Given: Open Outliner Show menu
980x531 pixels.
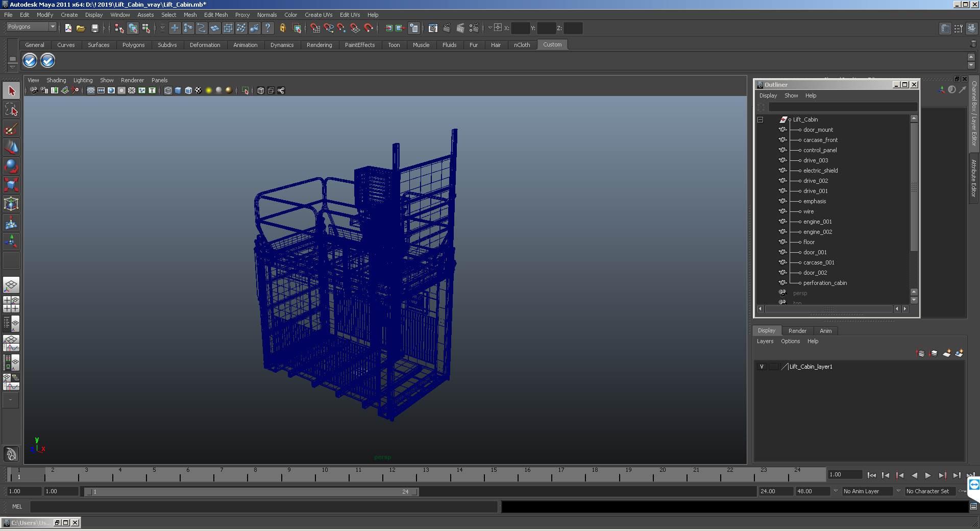Looking at the screenshot, I should click(791, 95).
